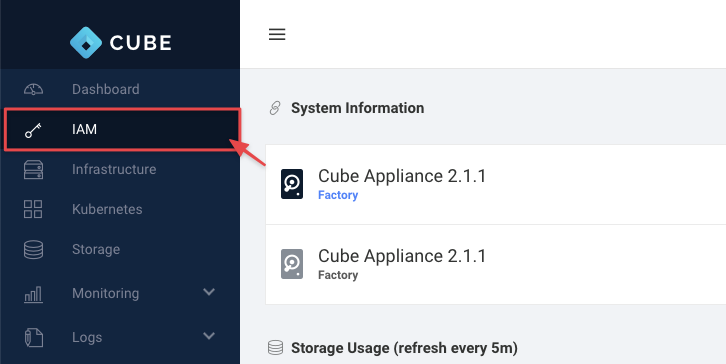Open the Kubernetes menu item
The image size is (726, 364).
click(120, 209)
